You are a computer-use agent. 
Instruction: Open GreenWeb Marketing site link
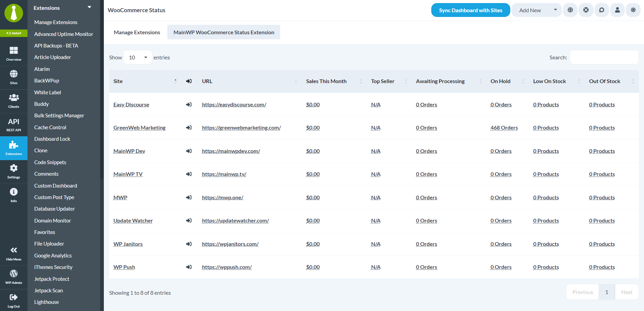click(x=139, y=128)
